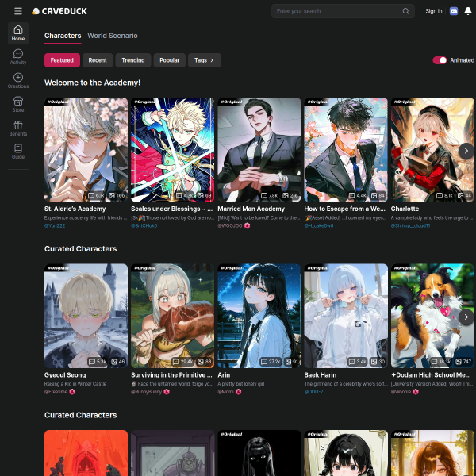Viewport: 476px width, 476px height.
Task: Expand the Tags filter chevron
Action: click(x=212, y=60)
